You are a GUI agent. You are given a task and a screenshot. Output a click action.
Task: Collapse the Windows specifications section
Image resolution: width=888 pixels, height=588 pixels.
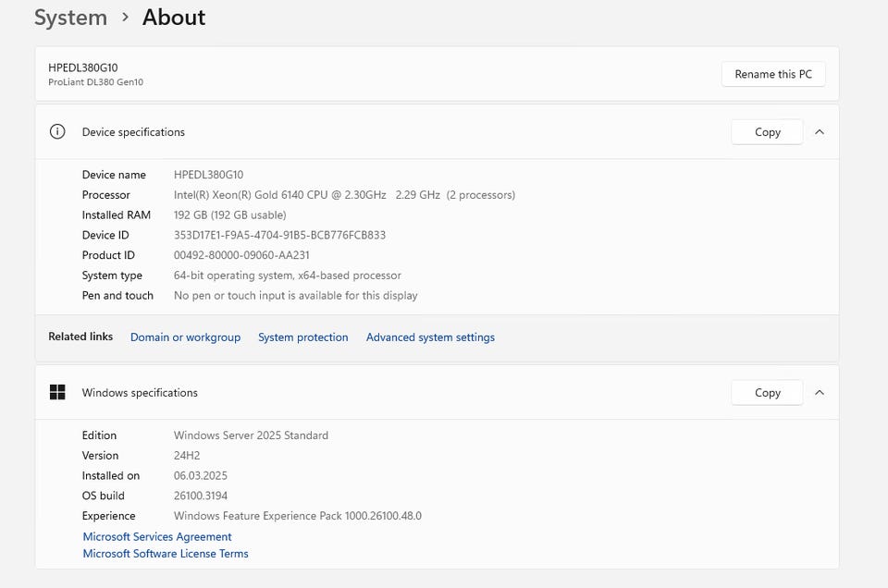point(820,393)
